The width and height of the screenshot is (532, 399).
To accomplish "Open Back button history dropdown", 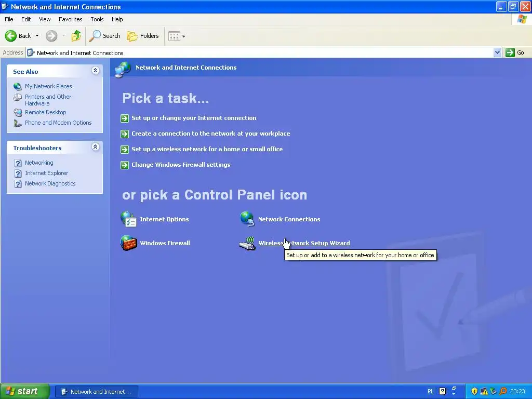I will 37,36.
